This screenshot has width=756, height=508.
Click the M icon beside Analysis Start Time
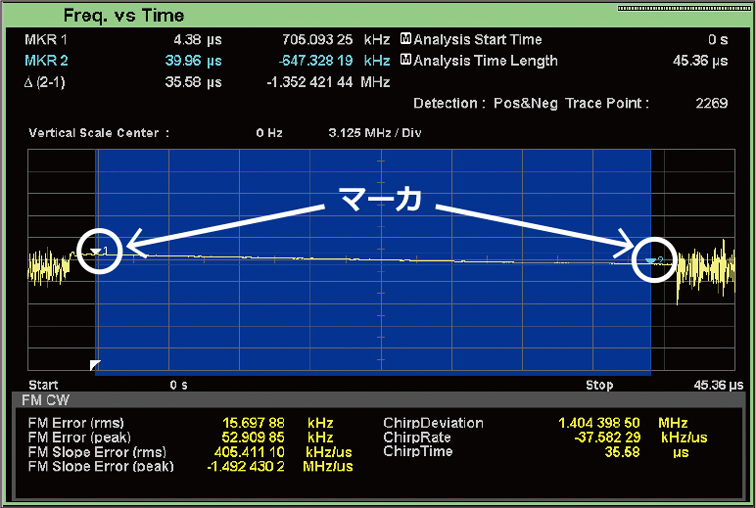(405, 39)
